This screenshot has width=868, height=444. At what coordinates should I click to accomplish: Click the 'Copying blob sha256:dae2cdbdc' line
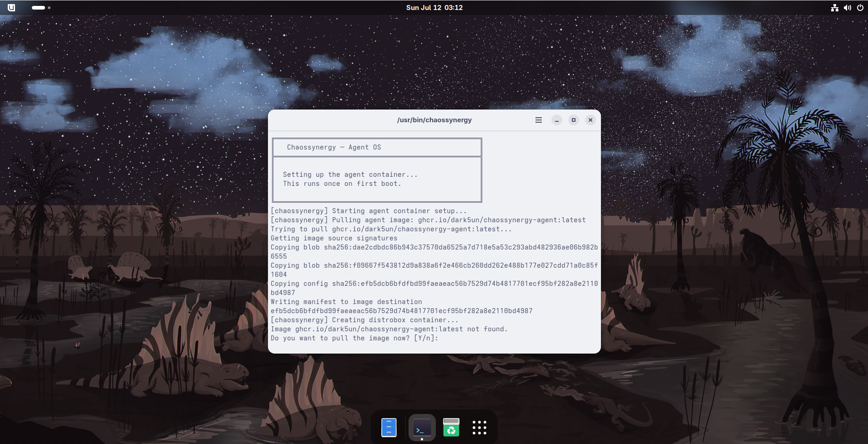tap(434, 252)
